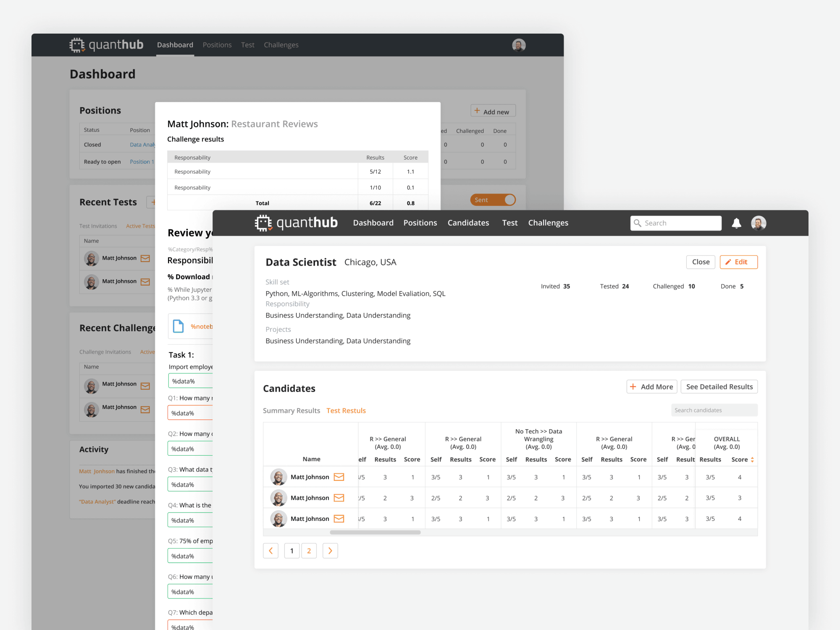The width and height of the screenshot is (840, 630).
Task: Go to previous page with the left chevron
Action: (271, 551)
